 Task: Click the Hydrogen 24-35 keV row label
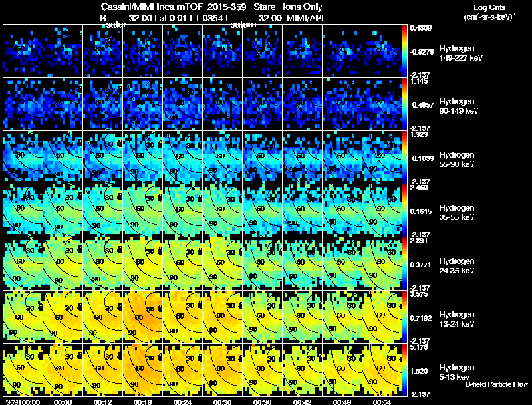click(457, 266)
